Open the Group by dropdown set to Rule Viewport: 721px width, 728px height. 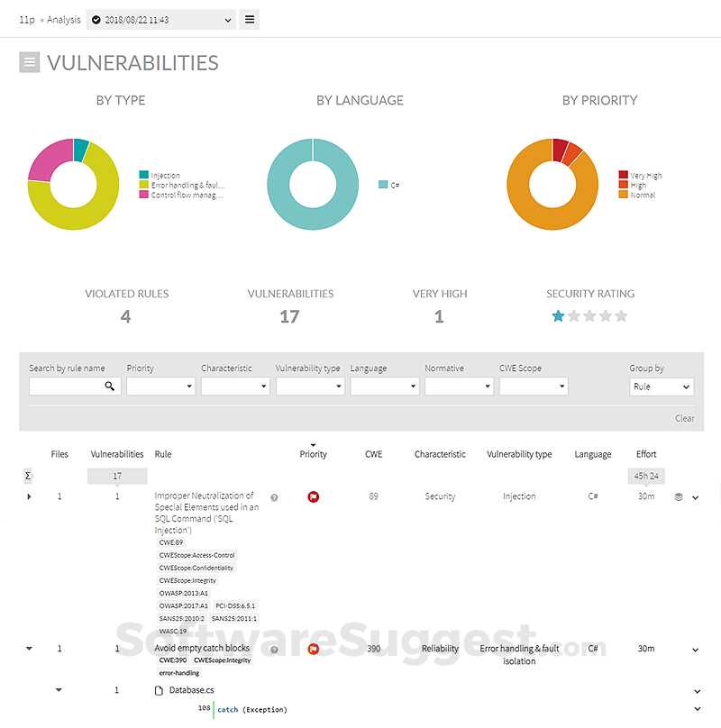[662, 386]
